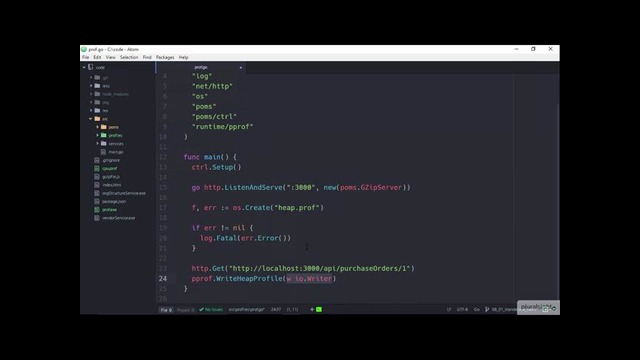Click the File linter scope in status bar
640x360 pixels.
(166, 310)
